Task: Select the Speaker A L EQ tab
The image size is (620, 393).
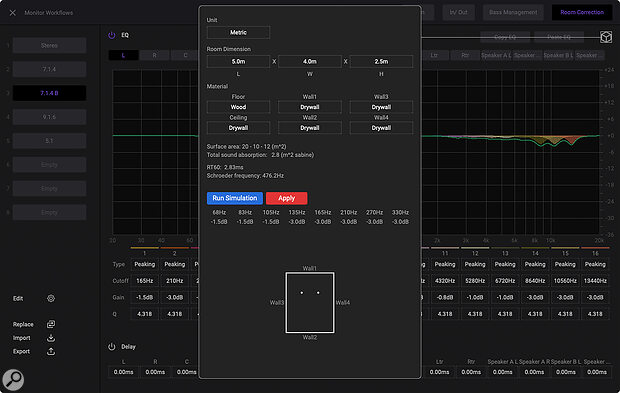Action: point(496,55)
